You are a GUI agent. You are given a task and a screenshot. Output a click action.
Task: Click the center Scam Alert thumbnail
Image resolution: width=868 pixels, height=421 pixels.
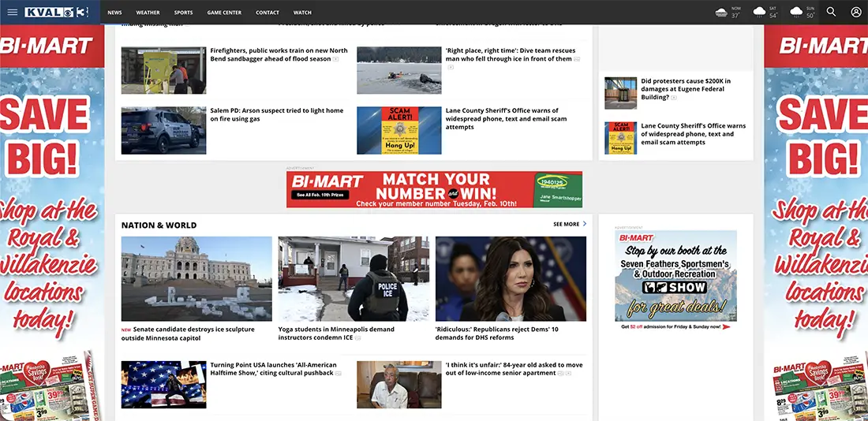pyautogui.click(x=399, y=131)
